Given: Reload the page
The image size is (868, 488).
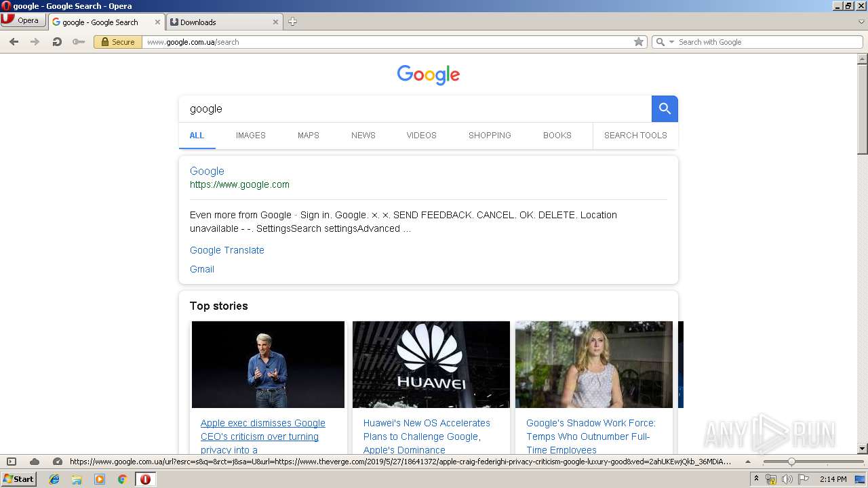Looking at the screenshot, I should point(57,42).
